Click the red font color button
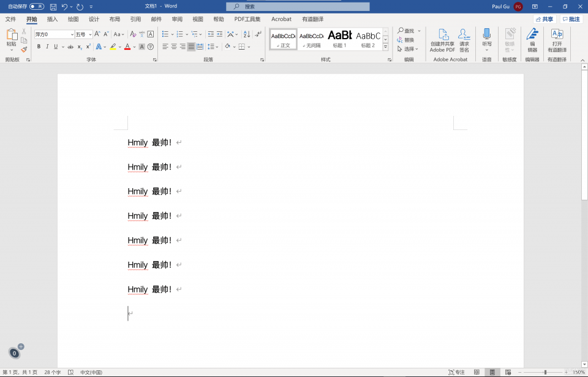588x377 pixels. [127, 47]
